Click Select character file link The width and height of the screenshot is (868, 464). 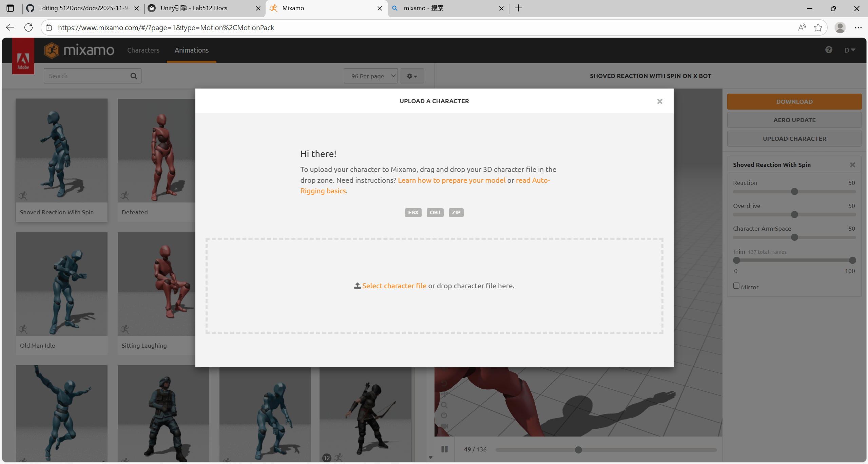pyautogui.click(x=394, y=286)
